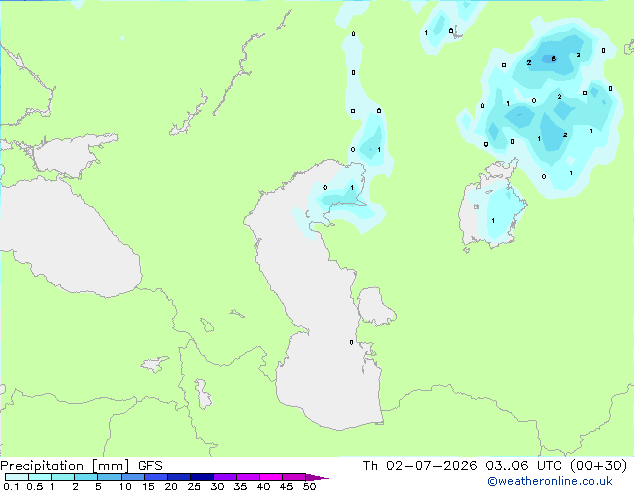Click the '(00+30)' forecast offset text
634x490 pixels.
pyautogui.click(x=598, y=466)
